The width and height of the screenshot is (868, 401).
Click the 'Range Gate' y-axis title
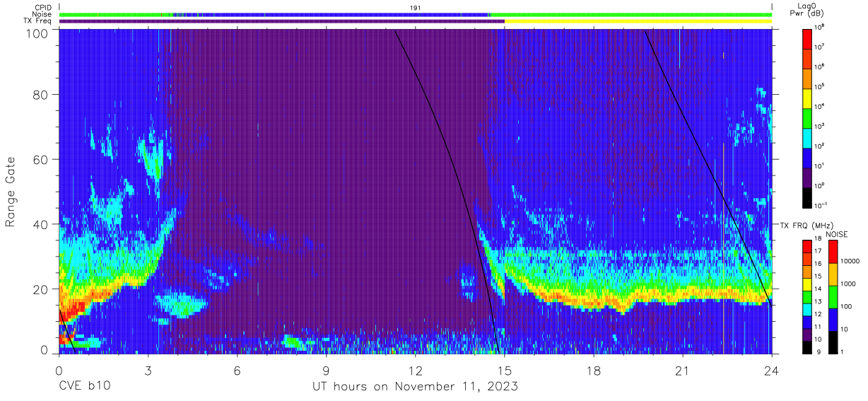coord(11,192)
